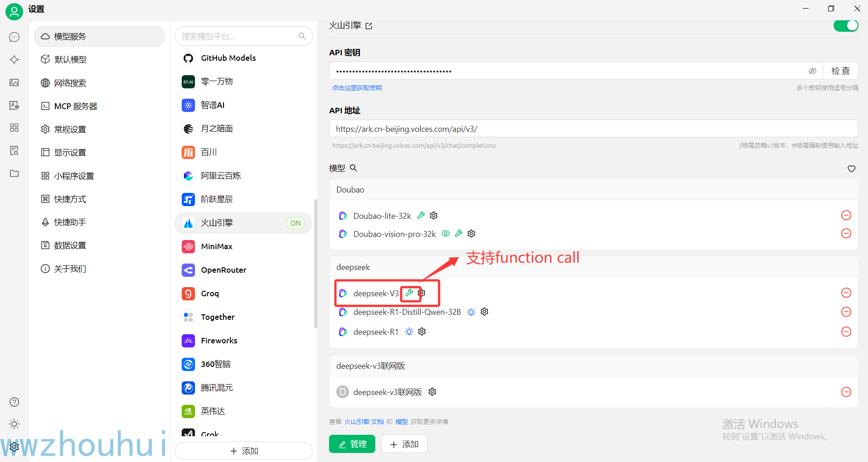Open settings gear for deepseek-R1
868x462 pixels.
422,332
